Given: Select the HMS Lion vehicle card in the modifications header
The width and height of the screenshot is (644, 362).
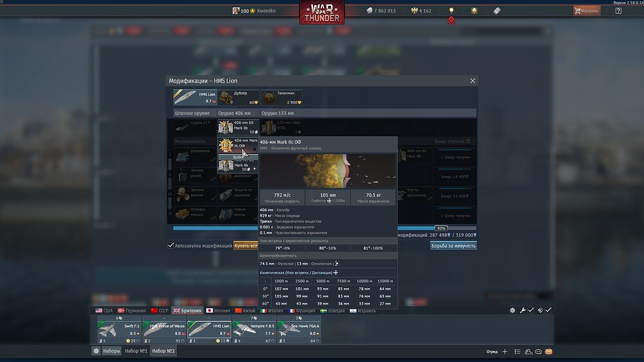Looking at the screenshot, I should click(194, 97).
